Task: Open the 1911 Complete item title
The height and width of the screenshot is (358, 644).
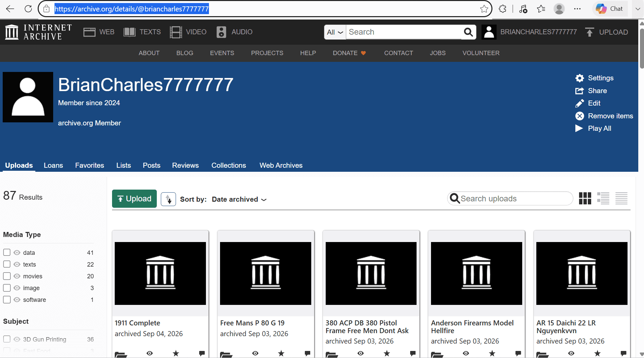Action: (137, 323)
